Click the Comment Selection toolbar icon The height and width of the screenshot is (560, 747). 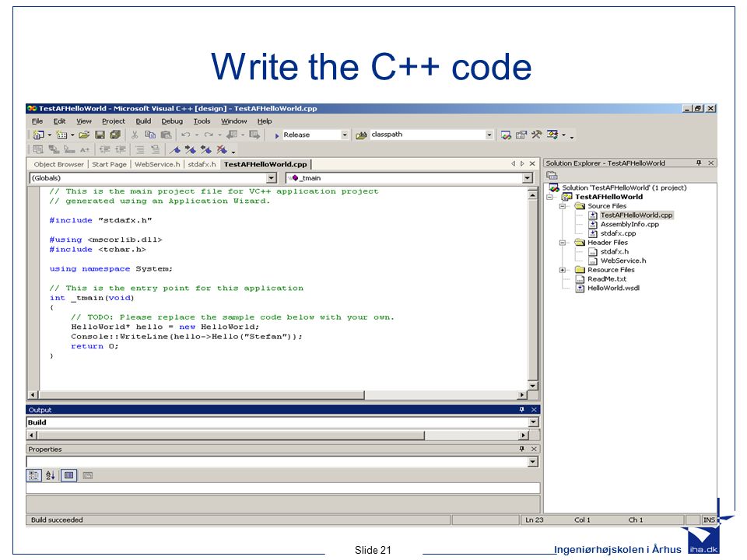pos(140,150)
